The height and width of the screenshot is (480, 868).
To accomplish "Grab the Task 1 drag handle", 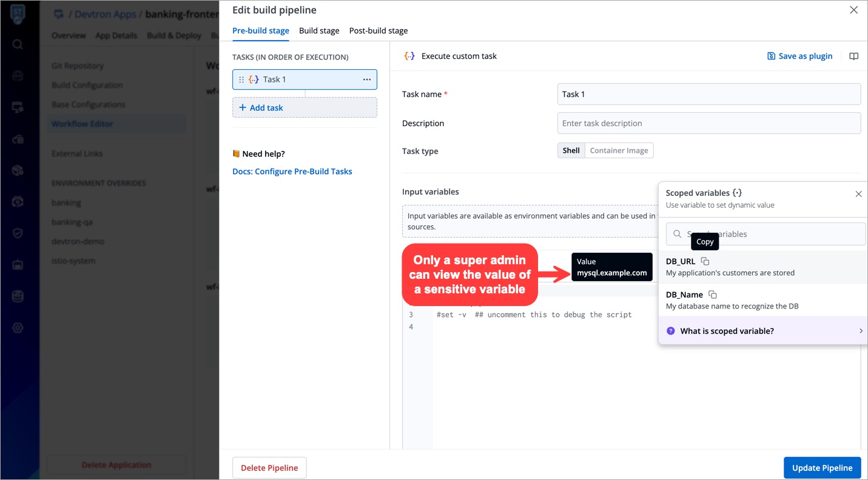I will (x=241, y=79).
